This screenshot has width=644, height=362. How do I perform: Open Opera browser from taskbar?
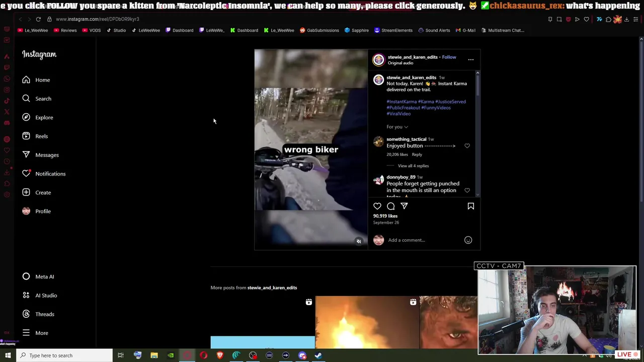[x=203, y=355]
